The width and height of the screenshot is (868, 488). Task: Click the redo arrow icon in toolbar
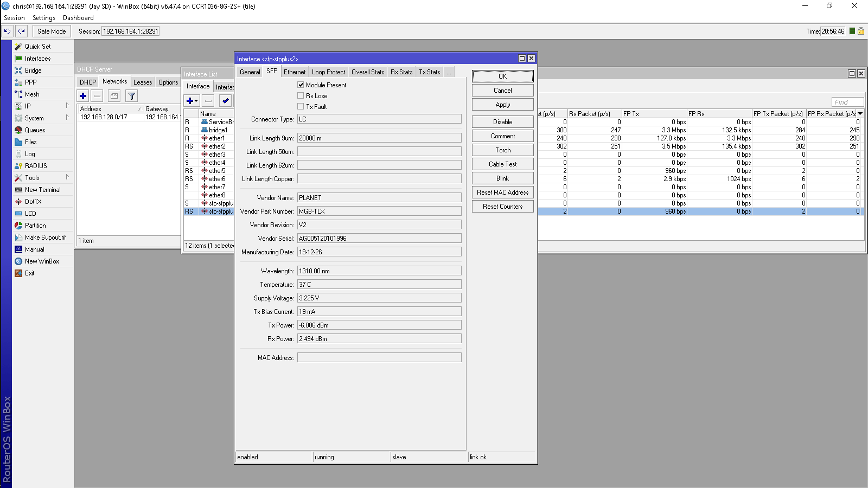click(22, 31)
